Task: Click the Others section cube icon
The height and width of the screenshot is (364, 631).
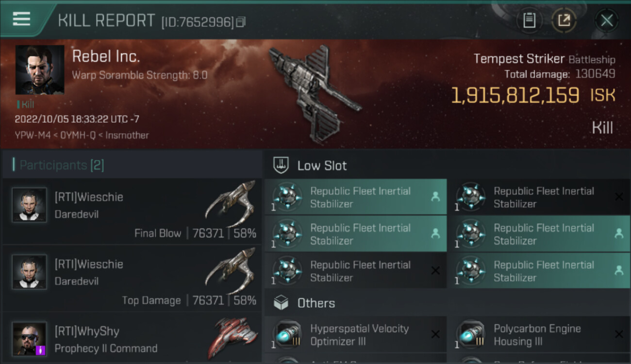Action: click(282, 303)
